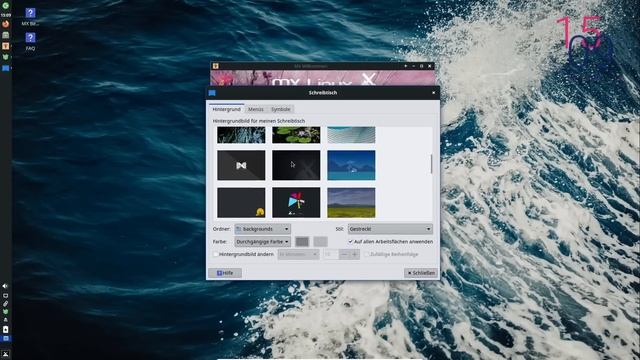Open the highlighted blue workspace pager icon
Screen dimensions: 640x360
tap(5, 338)
